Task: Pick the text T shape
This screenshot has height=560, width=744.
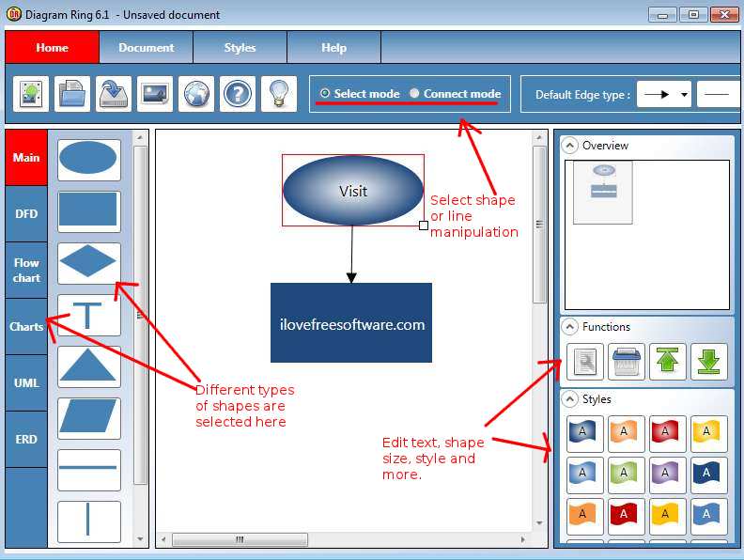Action: 88,315
